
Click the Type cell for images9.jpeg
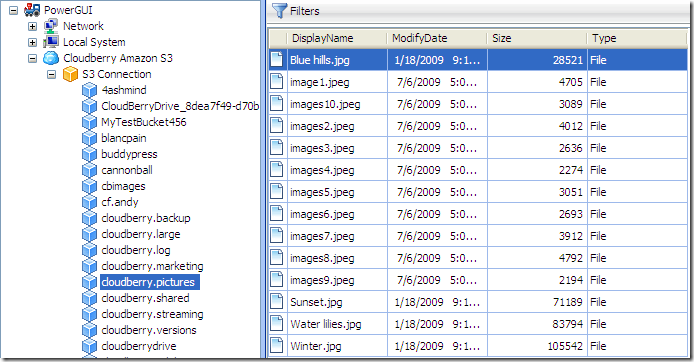[637, 280]
